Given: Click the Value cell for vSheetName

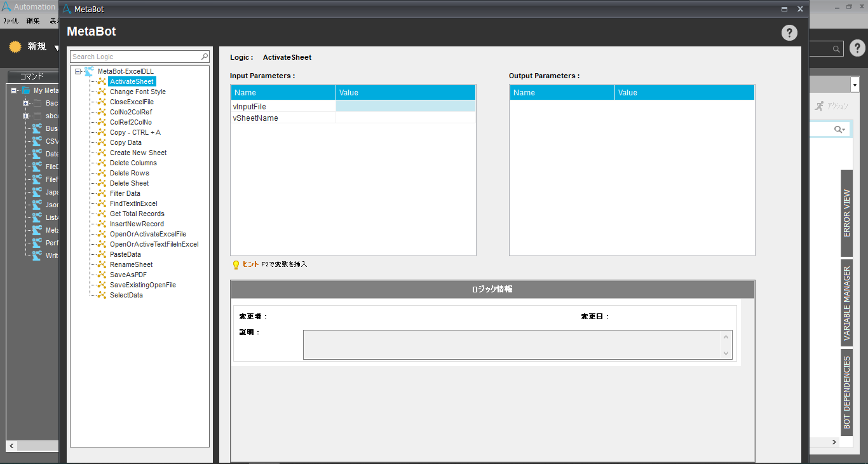Looking at the screenshot, I should pyautogui.click(x=405, y=118).
